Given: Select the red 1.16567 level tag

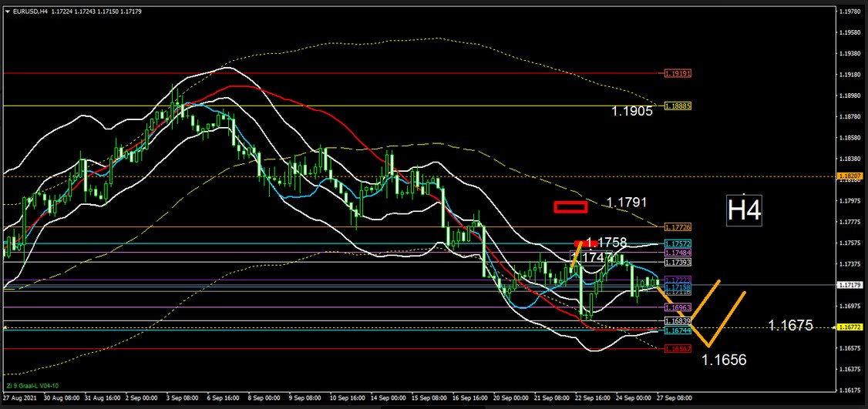Looking at the screenshot, I should (677, 349).
